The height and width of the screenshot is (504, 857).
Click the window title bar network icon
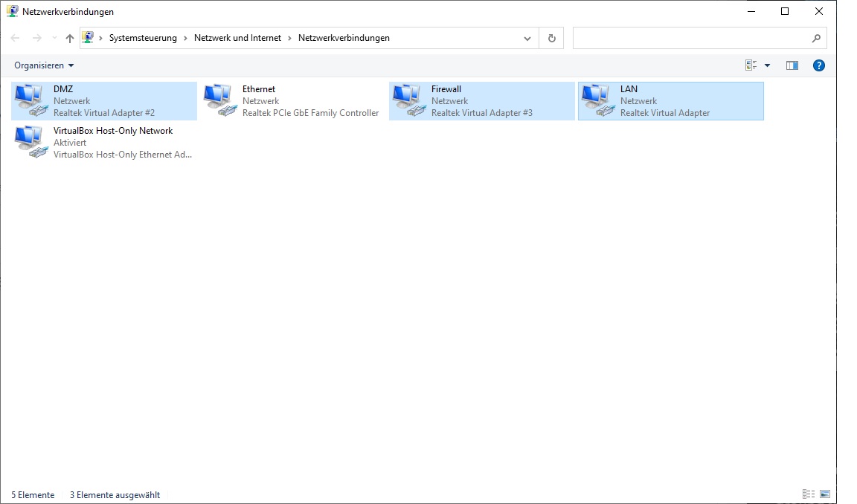point(12,11)
